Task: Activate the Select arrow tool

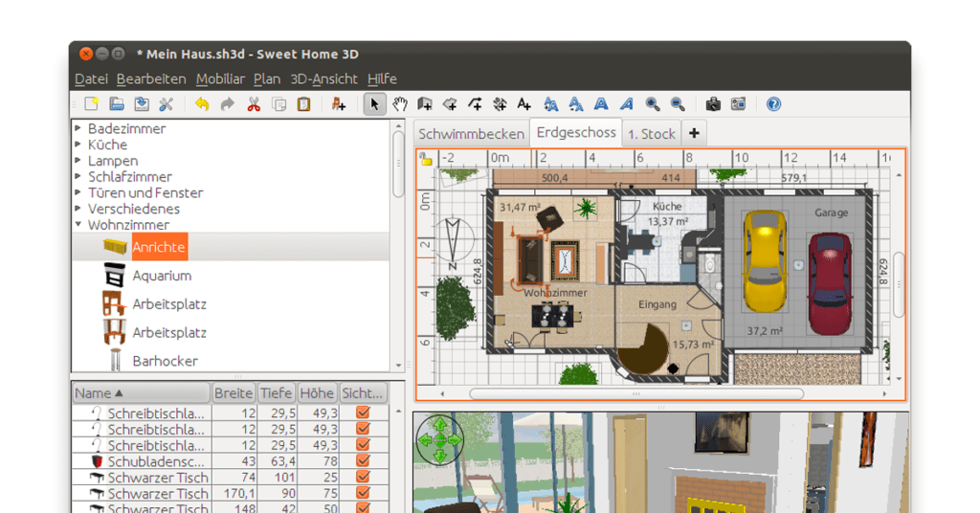Action: pyautogui.click(x=374, y=103)
